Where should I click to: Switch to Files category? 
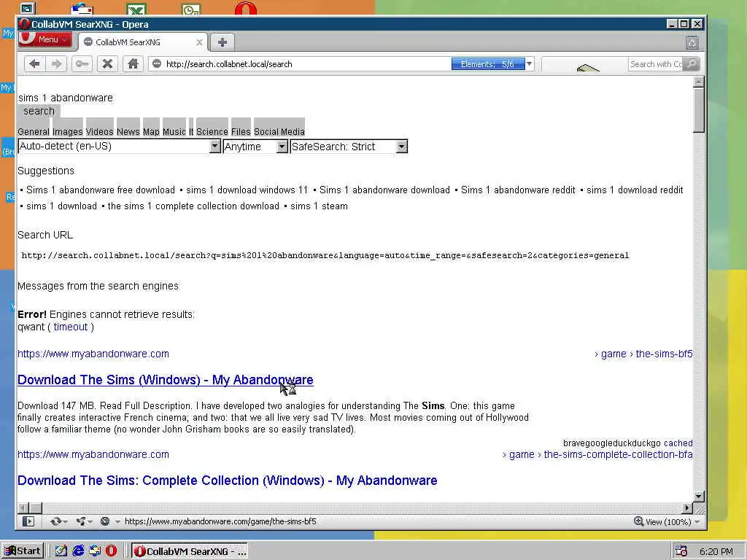click(x=241, y=131)
